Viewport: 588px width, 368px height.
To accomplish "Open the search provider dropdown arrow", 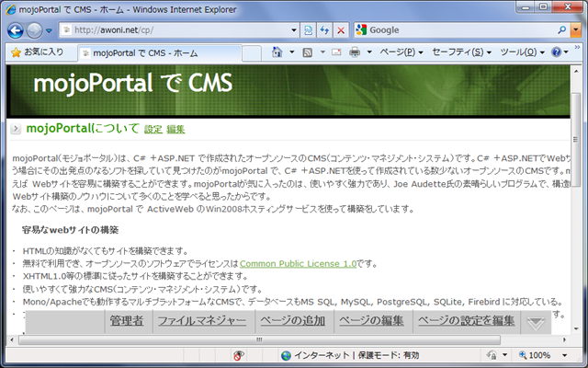I will click(576, 30).
